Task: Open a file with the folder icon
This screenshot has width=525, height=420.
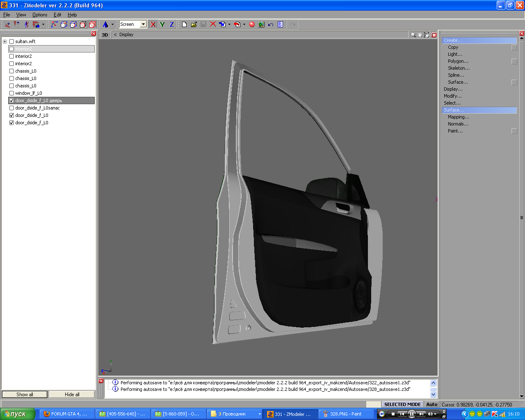Action: 194,25
